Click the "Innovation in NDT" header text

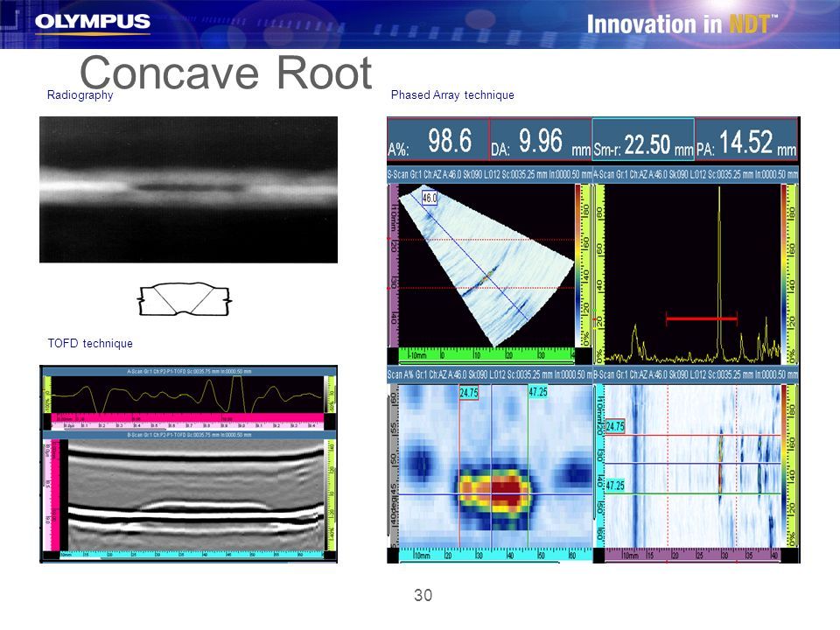click(x=682, y=24)
